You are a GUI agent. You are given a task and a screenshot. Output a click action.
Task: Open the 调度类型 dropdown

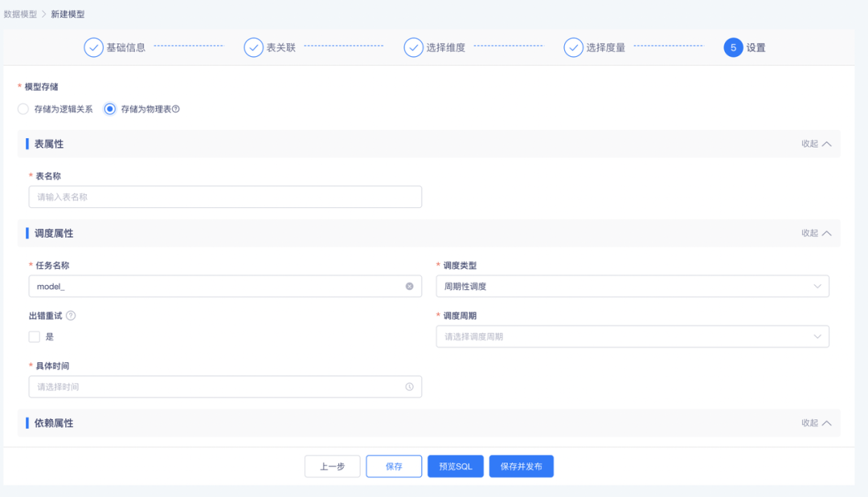632,287
